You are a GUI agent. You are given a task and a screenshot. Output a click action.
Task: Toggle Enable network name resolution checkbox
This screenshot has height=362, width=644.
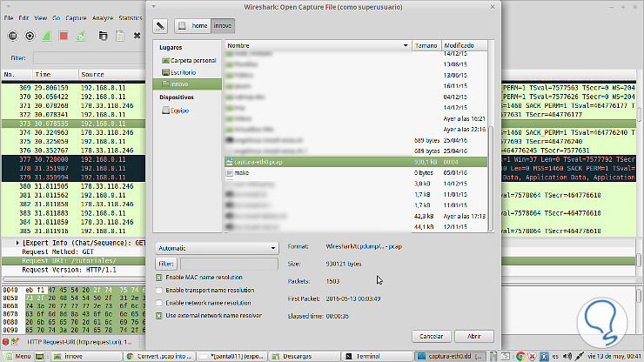[x=159, y=303]
